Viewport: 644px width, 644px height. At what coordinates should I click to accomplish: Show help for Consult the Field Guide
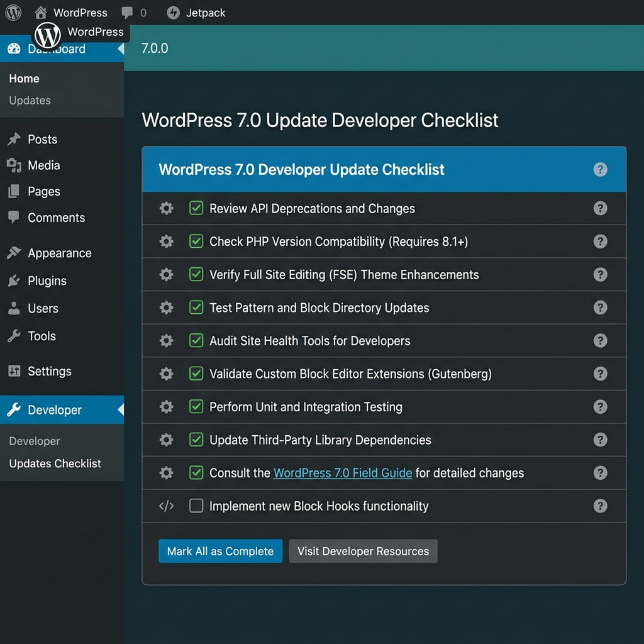click(x=600, y=473)
